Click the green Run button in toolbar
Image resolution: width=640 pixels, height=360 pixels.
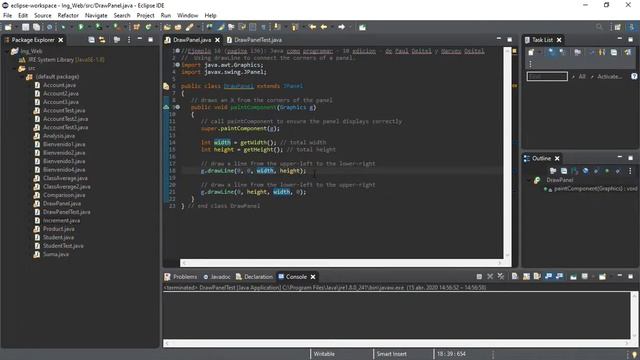(81, 27)
